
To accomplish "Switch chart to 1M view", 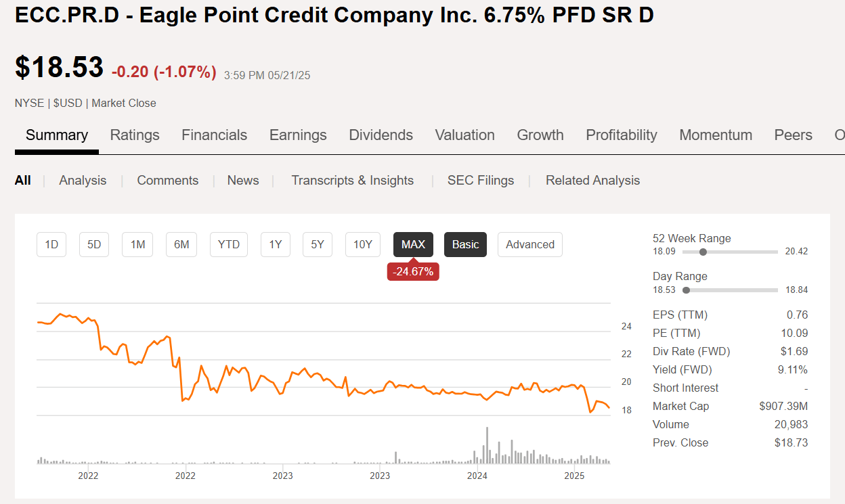I will pos(137,244).
